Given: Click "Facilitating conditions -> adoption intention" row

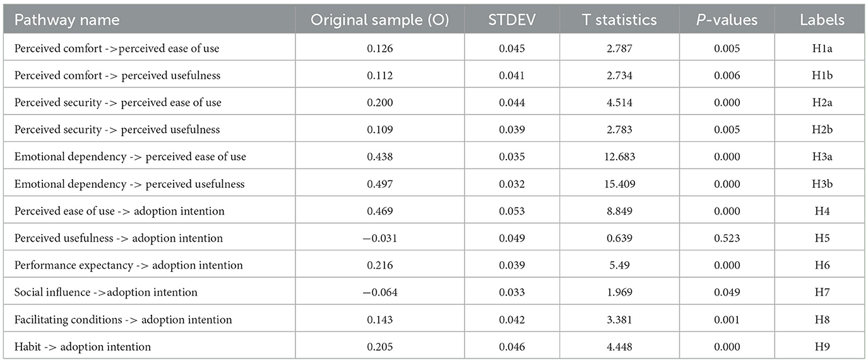Looking at the screenshot, I should (x=123, y=320).
